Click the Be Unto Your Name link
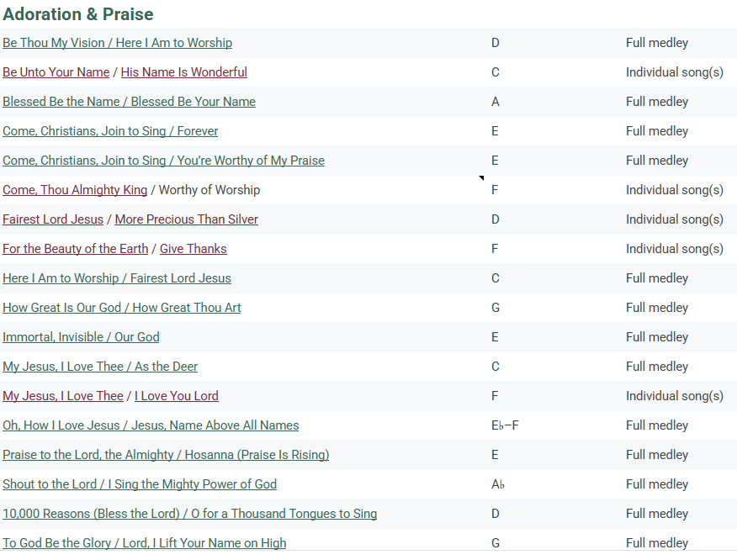This screenshot has width=737, height=560. 56,72
